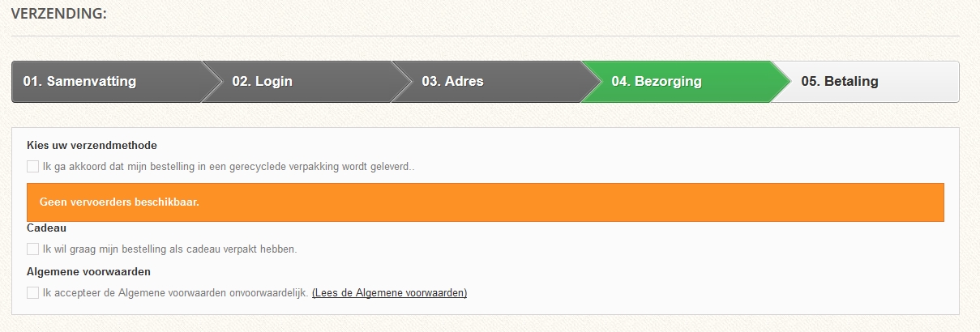The width and height of the screenshot is (980, 332).
Task: Click the Kies uw verzendmethode heading
Action: pyautogui.click(x=92, y=146)
